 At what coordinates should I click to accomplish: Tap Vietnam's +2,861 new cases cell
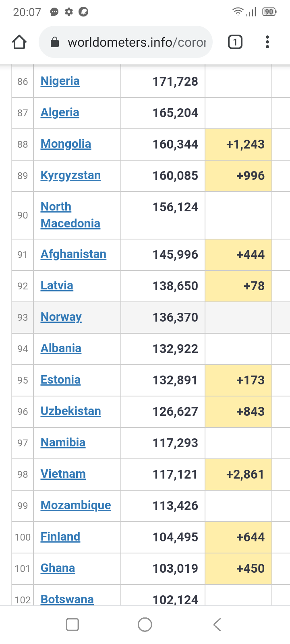[238, 474]
